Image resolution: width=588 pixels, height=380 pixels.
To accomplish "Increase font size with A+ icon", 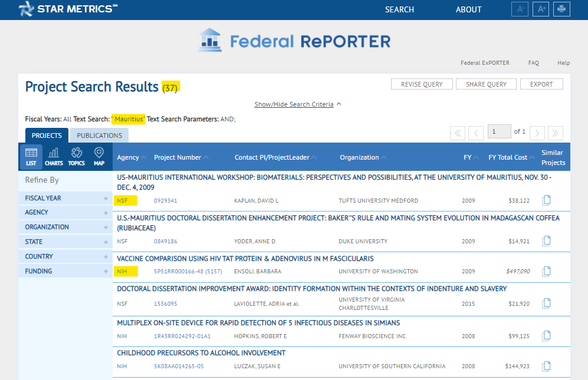I will [541, 9].
